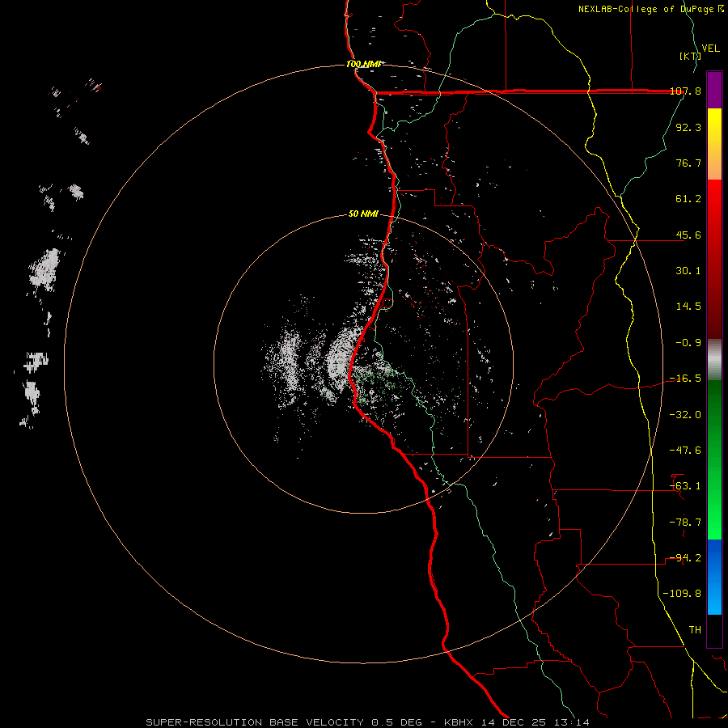Click the VEL legend title
The height and width of the screenshot is (728, 728).
pyautogui.click(x=711, y=49)
